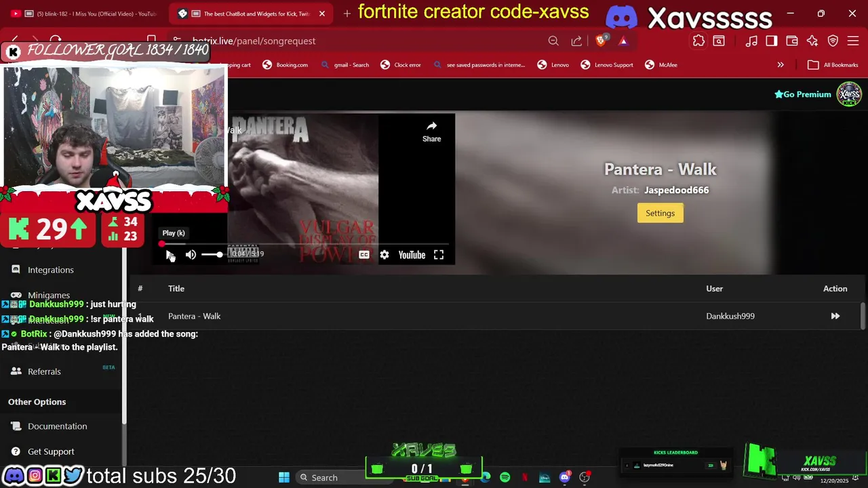Click the taskbar date 12/20/2025
This screenshot has width=868, height=488.
tap(834, 481)
